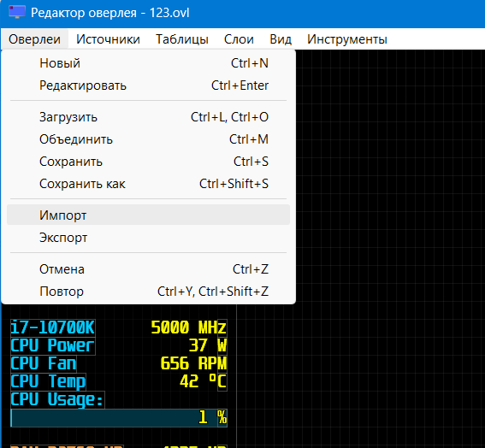Open the Вид menu

pos(281,39)
